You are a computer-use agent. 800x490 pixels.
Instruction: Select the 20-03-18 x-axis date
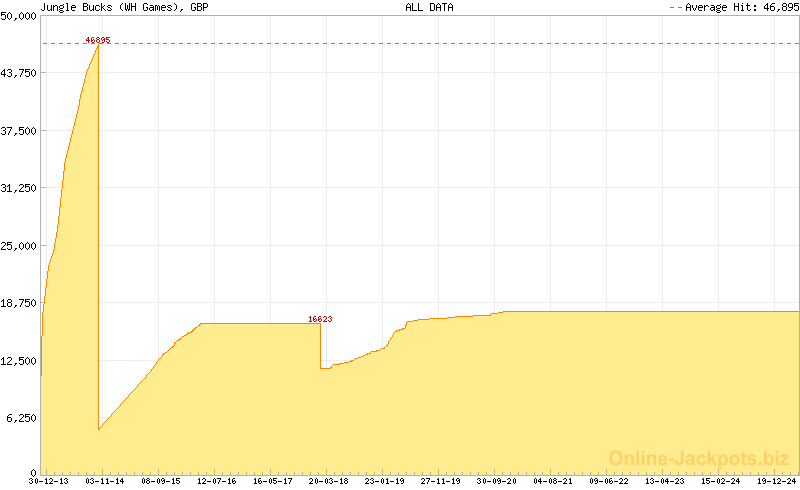click(x=328, y=481)
